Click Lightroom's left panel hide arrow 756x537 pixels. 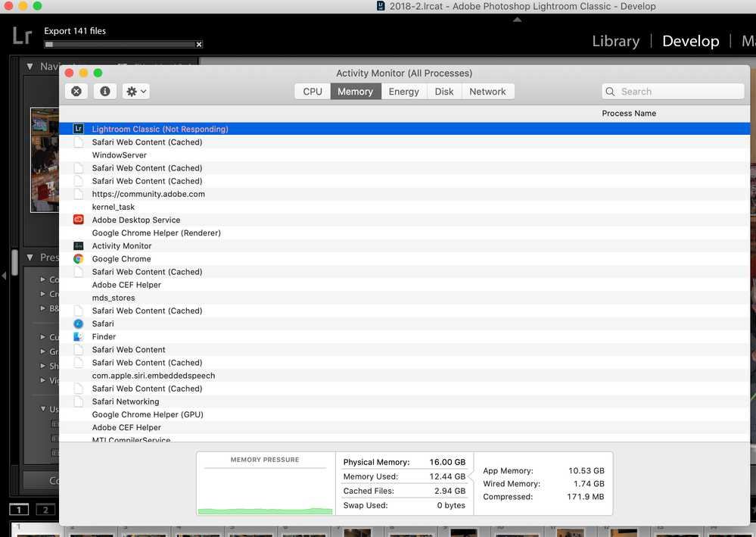[x=4, y=276]
